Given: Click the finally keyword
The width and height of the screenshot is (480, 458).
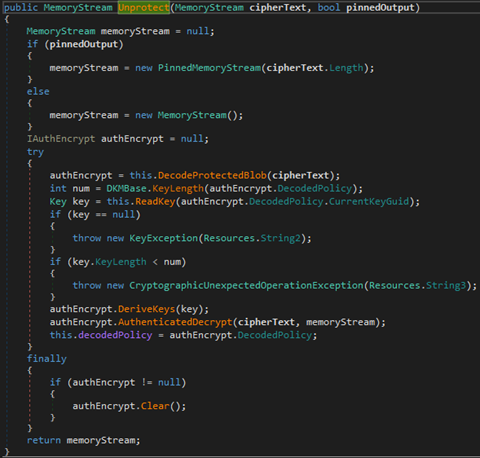Looking at the screenshot, I should point(47,359).
